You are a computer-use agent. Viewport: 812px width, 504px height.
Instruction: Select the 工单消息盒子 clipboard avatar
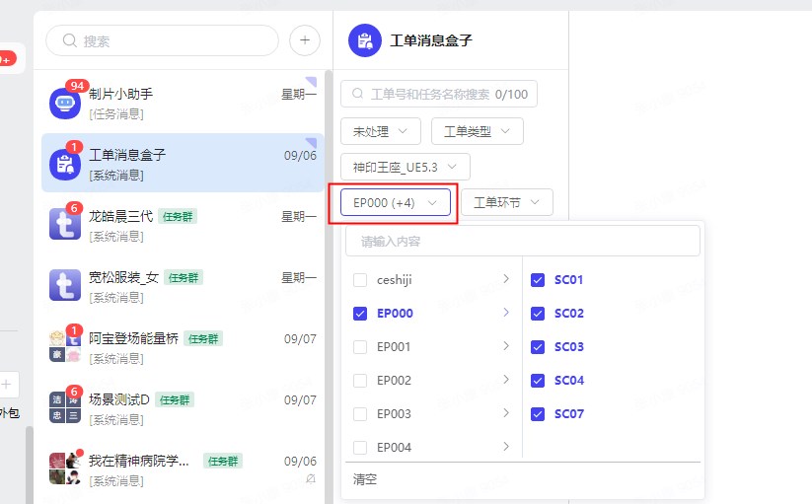point(64,164)
